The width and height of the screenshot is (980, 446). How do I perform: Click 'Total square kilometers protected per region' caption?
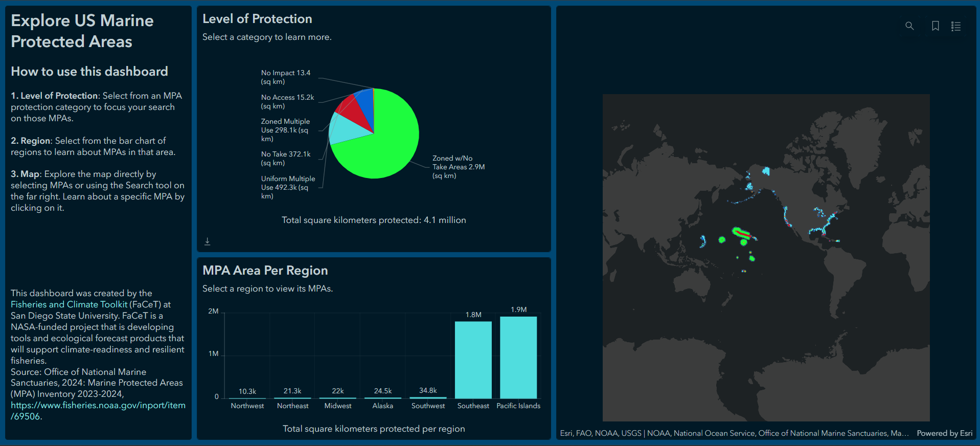tap(374, 429)
